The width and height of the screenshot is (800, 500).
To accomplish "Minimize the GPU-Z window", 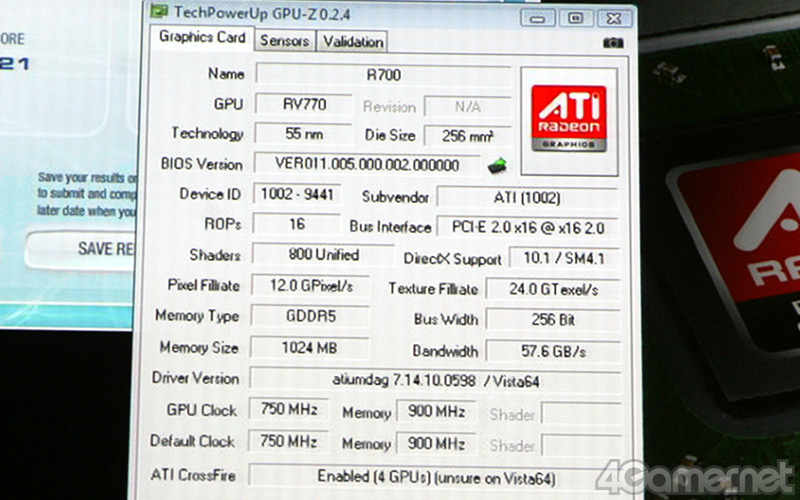I will 539,17.
